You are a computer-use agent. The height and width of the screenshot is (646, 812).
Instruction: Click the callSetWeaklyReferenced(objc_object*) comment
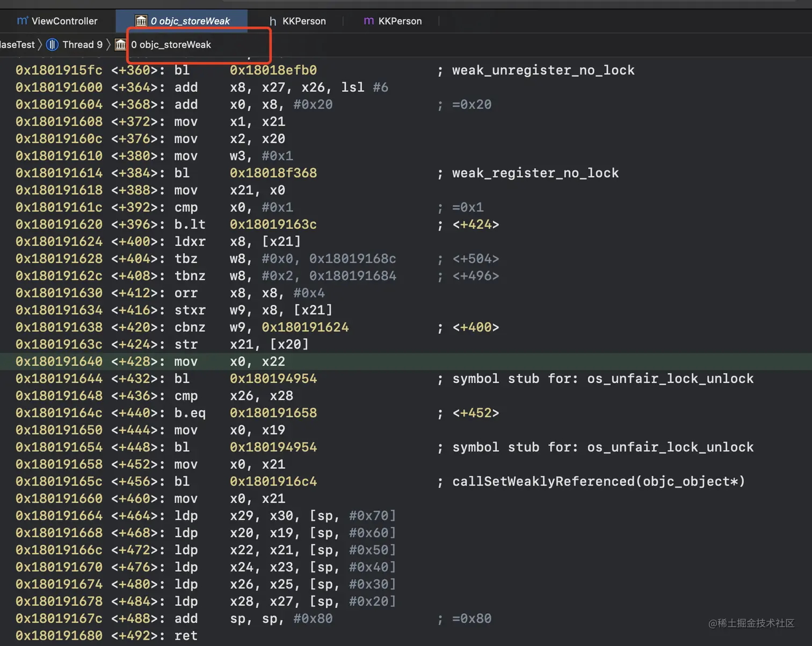click(599, 482)
